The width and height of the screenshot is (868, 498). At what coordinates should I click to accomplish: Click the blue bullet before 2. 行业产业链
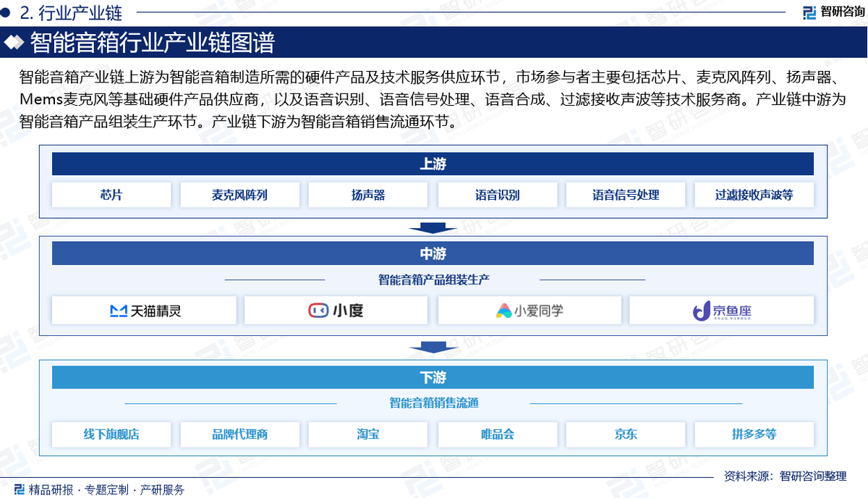pos(6,12)
